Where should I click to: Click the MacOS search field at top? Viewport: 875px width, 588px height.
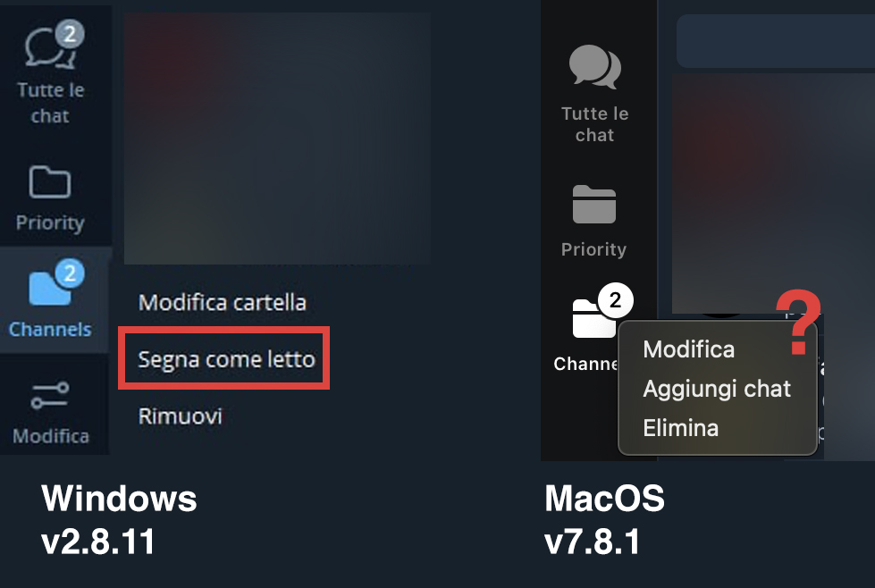(776, 41)
